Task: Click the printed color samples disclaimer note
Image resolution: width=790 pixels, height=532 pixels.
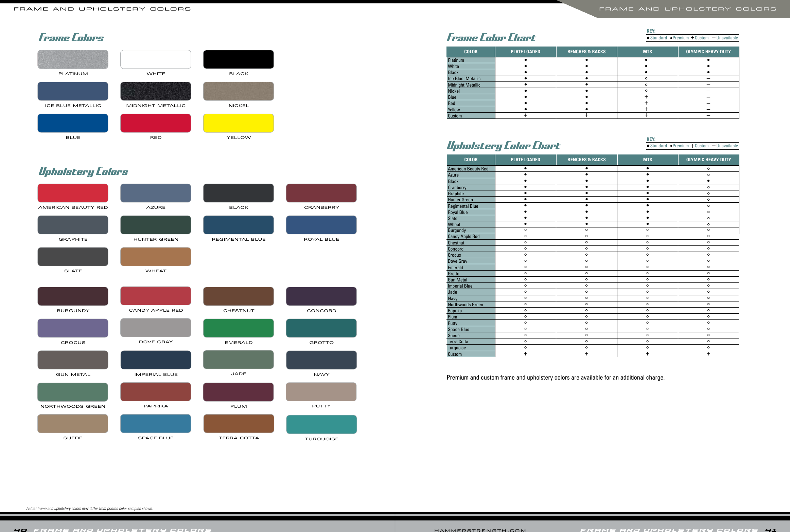Action: coord(90,509)
